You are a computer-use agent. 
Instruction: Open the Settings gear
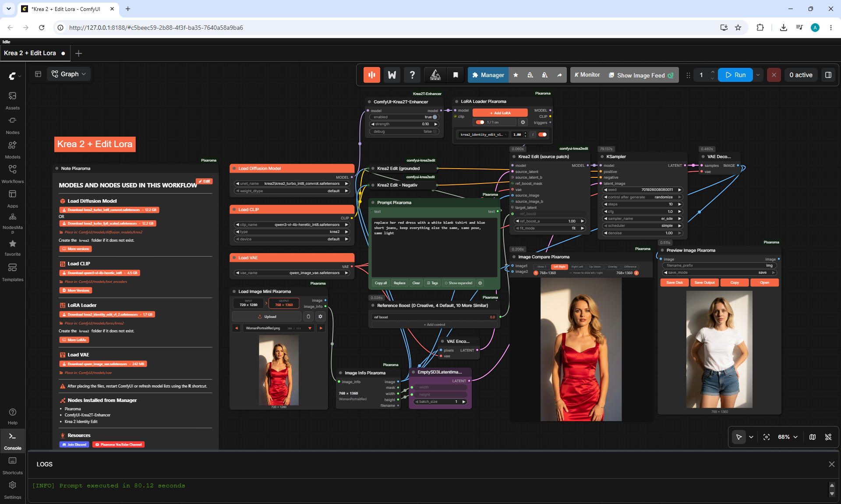point(12,490)
